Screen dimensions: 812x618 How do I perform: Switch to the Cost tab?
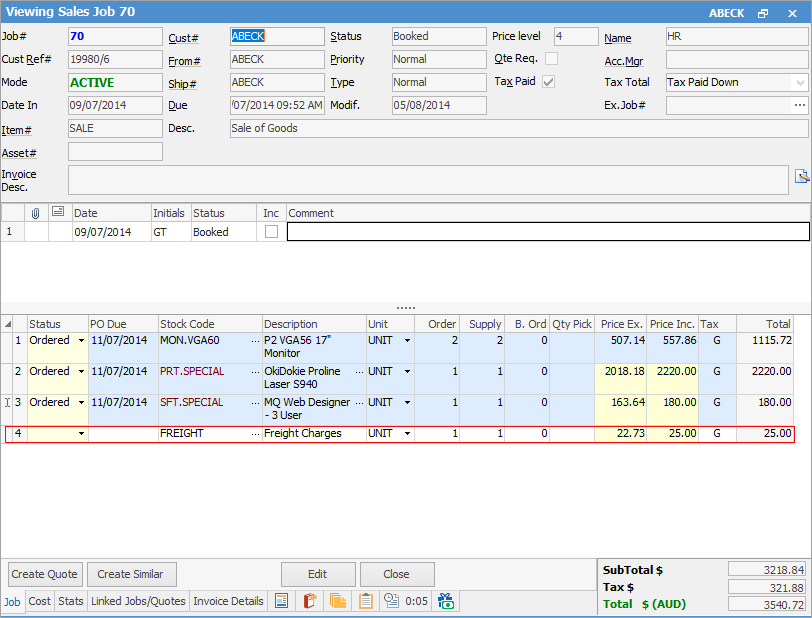[39, 601]
